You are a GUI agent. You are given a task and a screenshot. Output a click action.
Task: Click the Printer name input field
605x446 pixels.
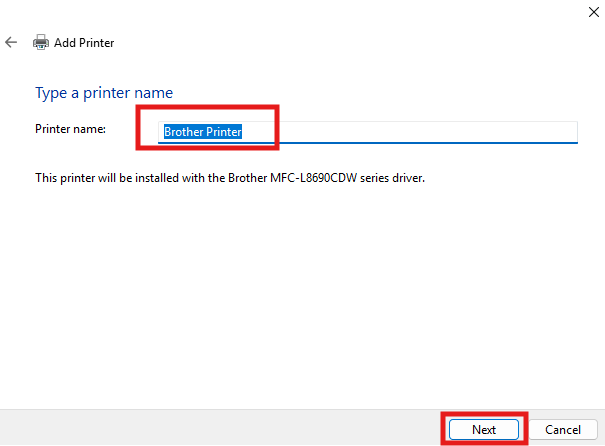(367, 132)
